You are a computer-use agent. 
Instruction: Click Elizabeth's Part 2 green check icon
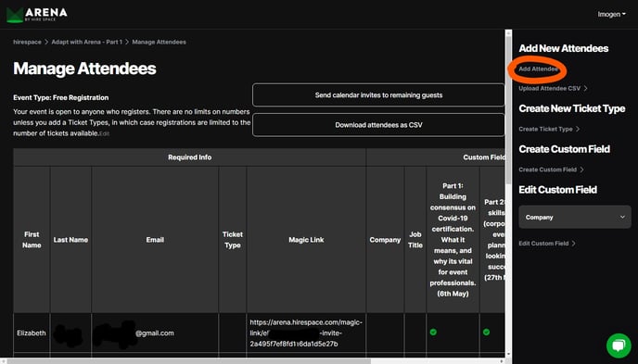click(x=486, y=332)
